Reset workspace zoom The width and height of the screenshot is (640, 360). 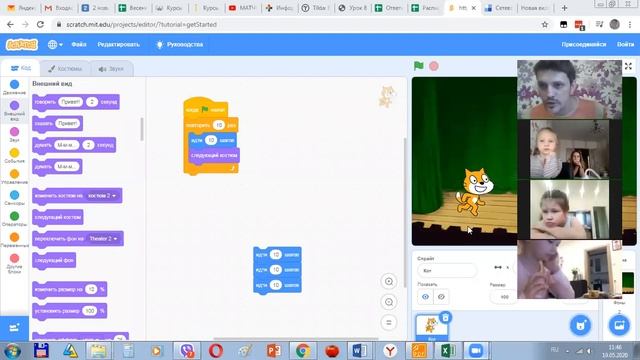click(389, 323)
